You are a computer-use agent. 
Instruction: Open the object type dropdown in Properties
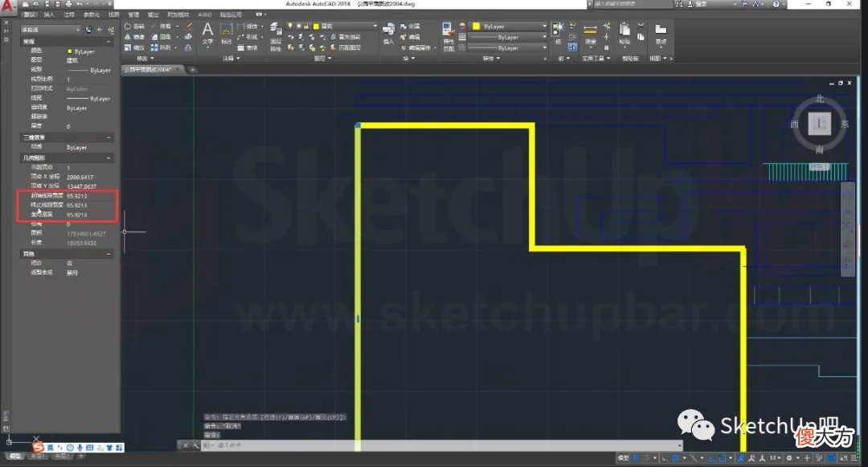pos(51,30)
